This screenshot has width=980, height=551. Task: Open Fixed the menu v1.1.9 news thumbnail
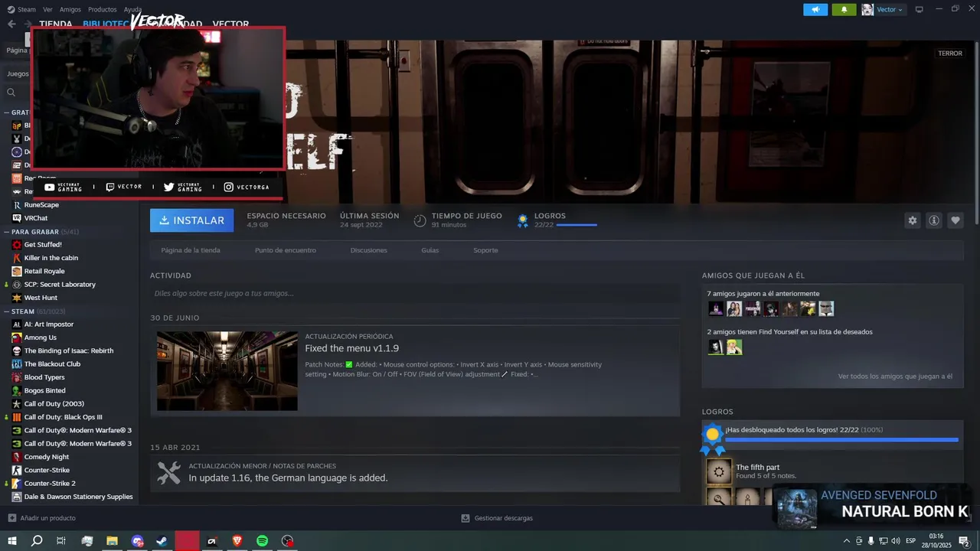tap(227, 371)
